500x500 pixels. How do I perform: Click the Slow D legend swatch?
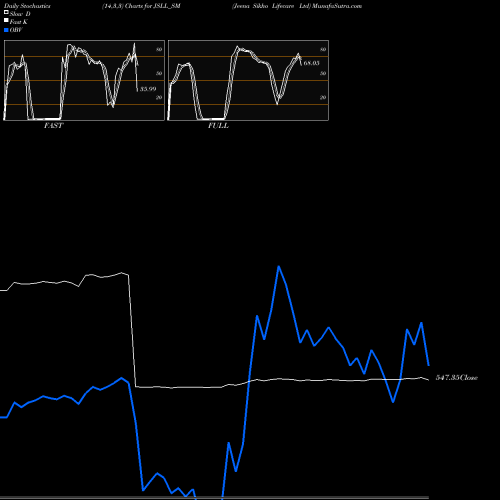(6, 13)
